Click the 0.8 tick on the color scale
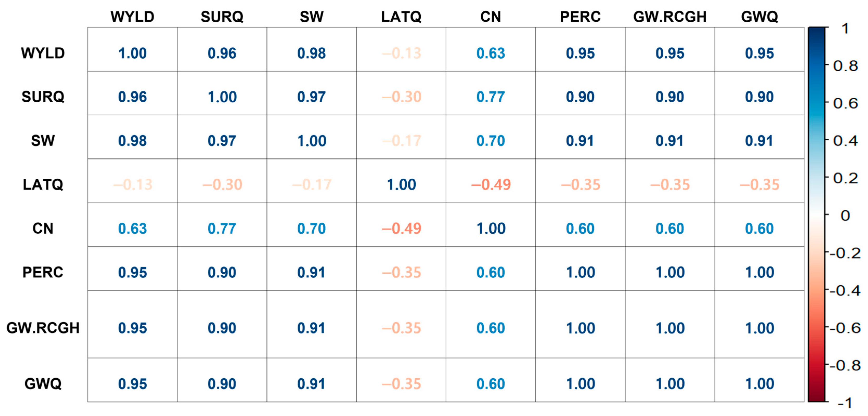The image size is (868, 416). [845, 66]
